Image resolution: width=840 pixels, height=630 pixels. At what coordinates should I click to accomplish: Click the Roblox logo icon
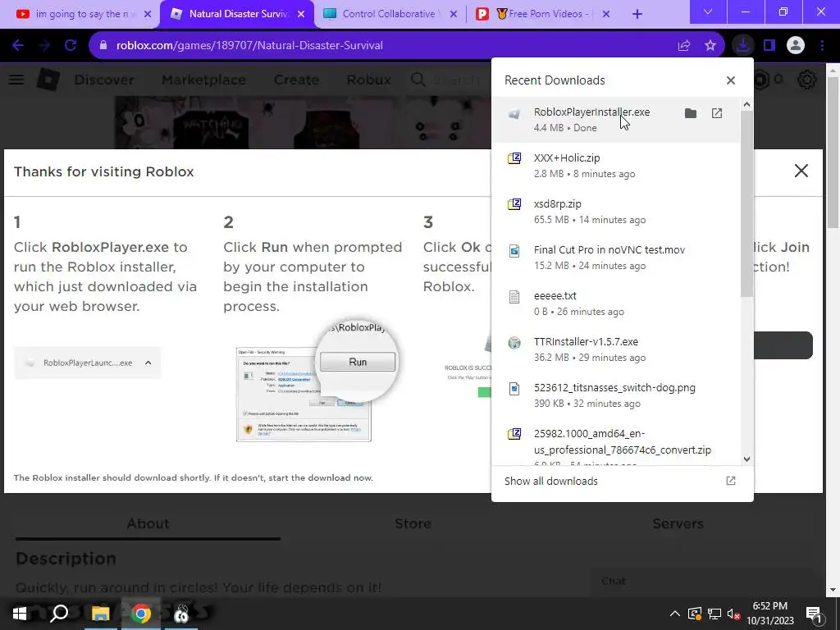click(48, 80)
